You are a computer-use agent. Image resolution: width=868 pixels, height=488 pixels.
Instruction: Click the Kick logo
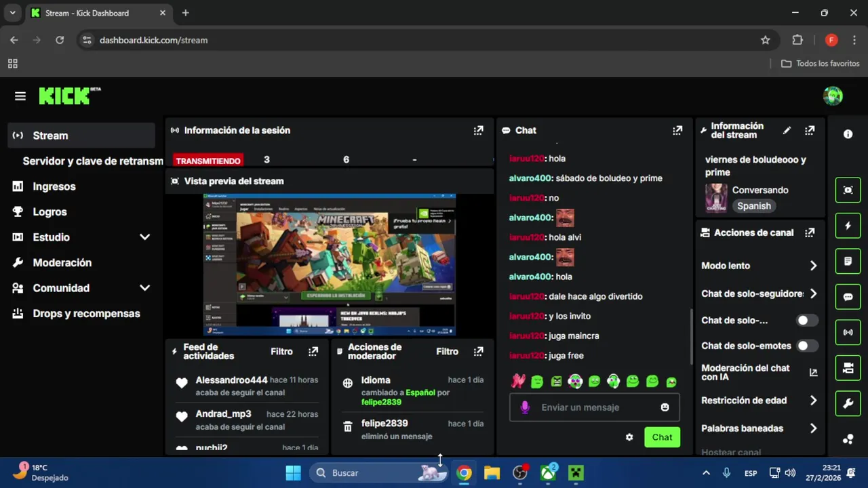coord(69,96)
